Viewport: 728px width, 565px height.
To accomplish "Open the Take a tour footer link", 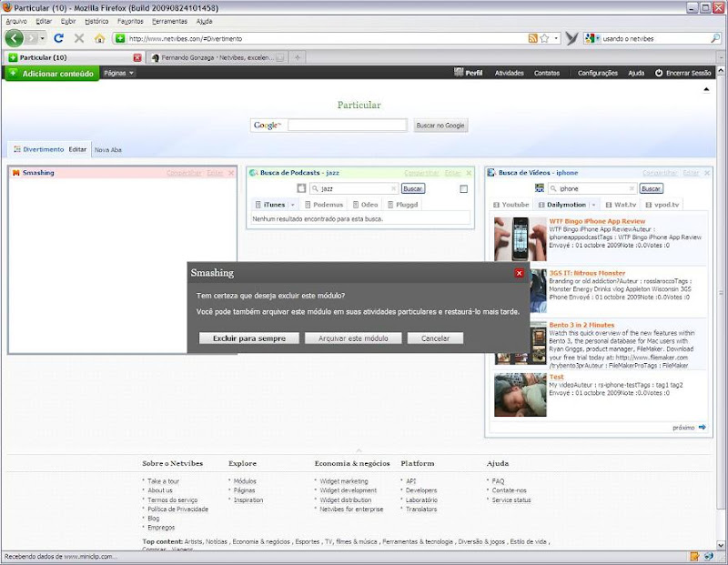I will point(163,481).
